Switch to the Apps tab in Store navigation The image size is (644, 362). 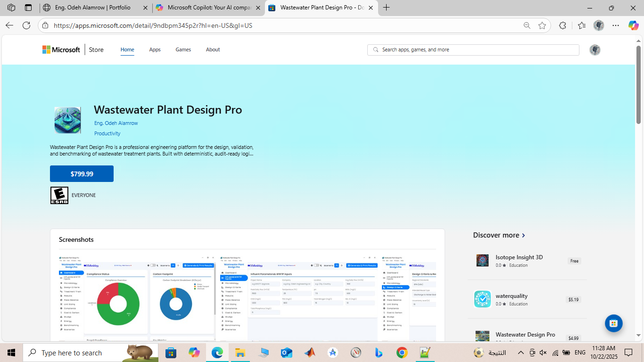155,49
